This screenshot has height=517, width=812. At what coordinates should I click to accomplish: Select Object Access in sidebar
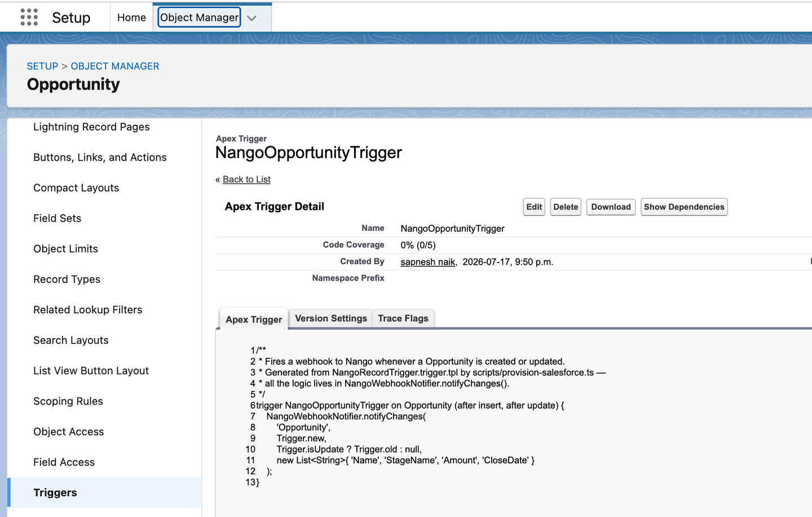tap(68, 432)
